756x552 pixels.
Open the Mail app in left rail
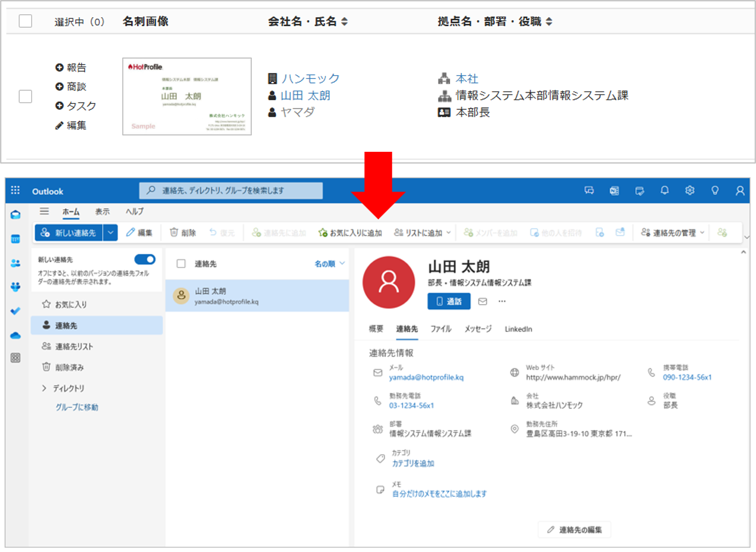pyautogui.click(x=16, y=215)
